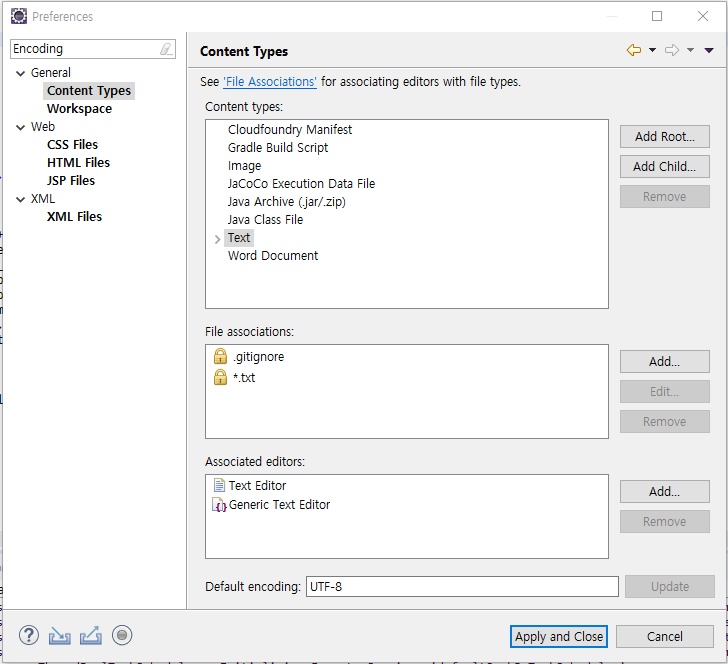Open the back history dropdown arrow
The width and height of the screenshot is (728, 664).
(652, 50)
